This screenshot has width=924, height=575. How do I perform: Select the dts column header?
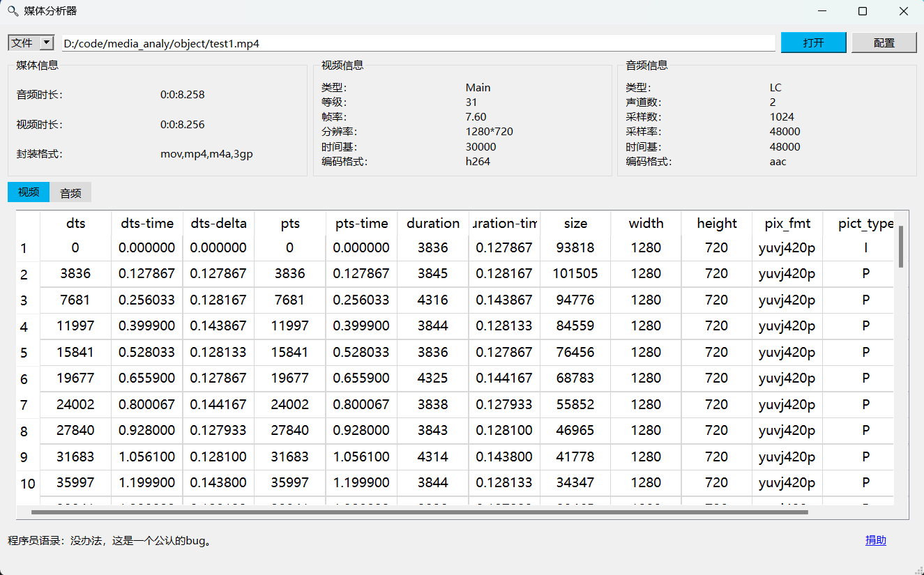76,223
